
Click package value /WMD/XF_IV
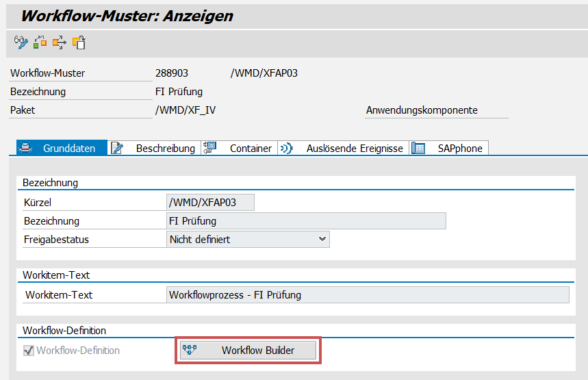click(186, 110)
